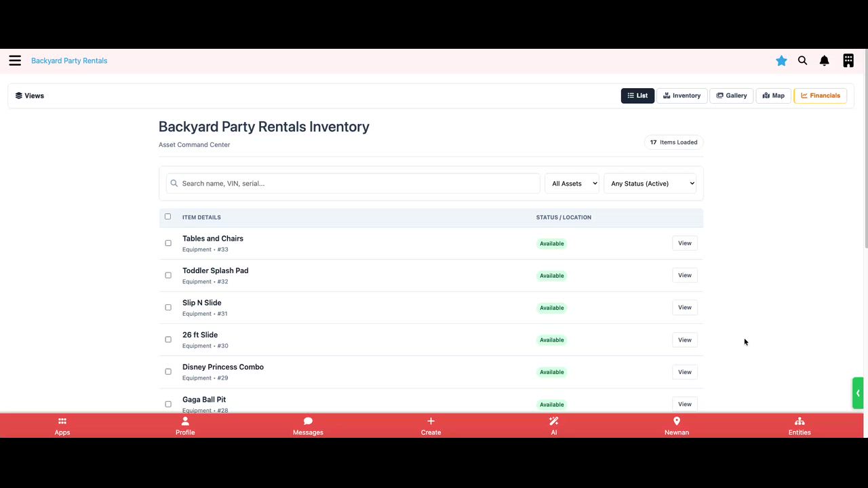Switch to Inventory view
868x488 pixels.
[682, 96]
